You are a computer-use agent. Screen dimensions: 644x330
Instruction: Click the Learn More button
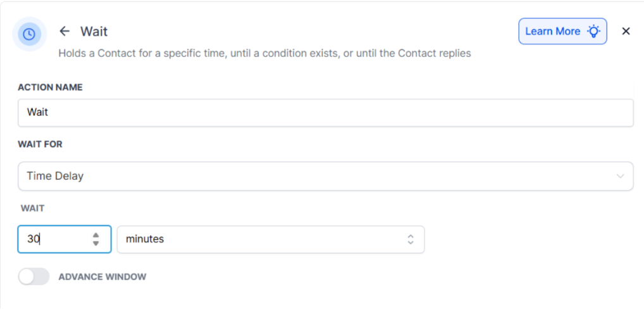(562, 31)
